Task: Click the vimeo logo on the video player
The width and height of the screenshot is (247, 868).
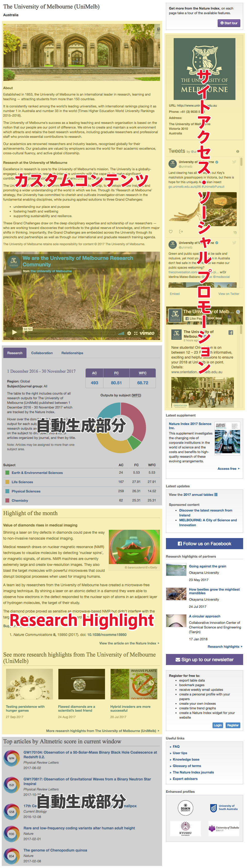Action: click(x=147, y=333)
